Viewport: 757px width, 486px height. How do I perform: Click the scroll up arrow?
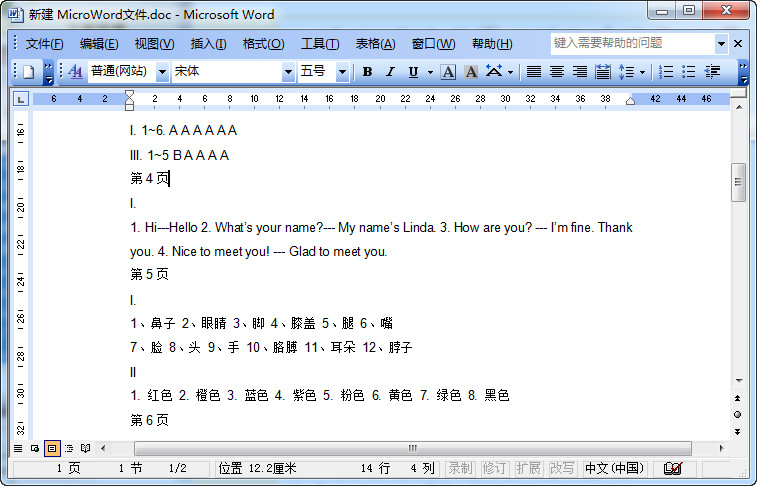click(x=739, y=107)
